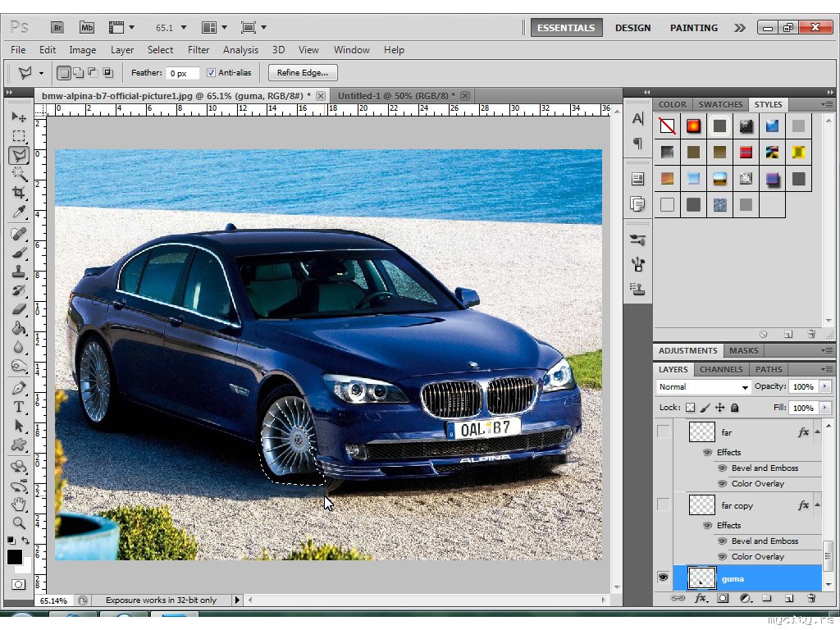Collapse effects list of the far layer
Screen dimensions: 840x630
click(x=816, y=432)
